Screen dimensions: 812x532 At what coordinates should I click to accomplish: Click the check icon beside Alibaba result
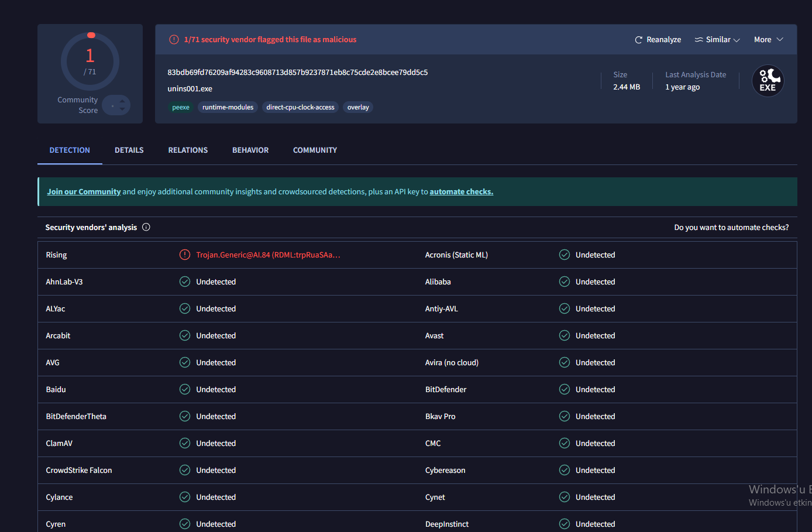click(x=565, y=282)
